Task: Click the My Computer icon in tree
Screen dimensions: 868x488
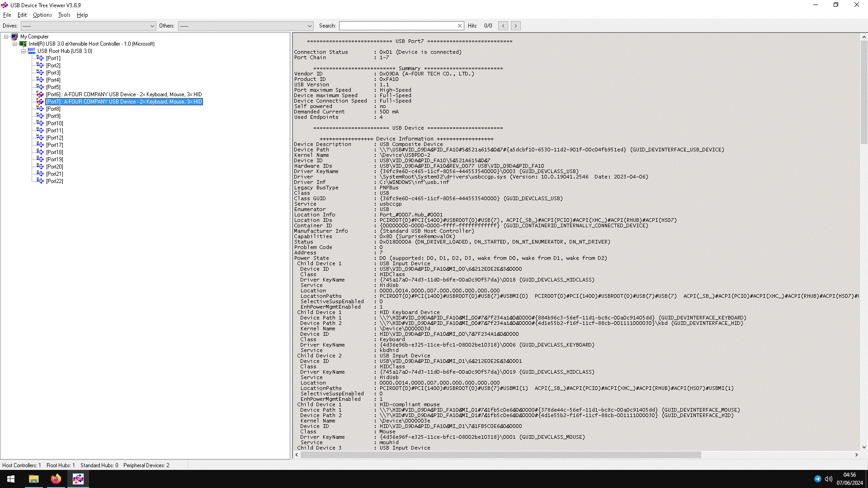Action: tap(14, 37)
